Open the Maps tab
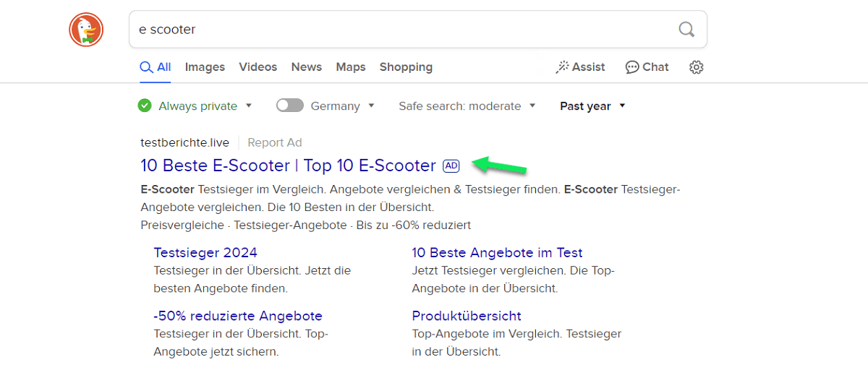868x383 pixels. [x=351, y=67]
